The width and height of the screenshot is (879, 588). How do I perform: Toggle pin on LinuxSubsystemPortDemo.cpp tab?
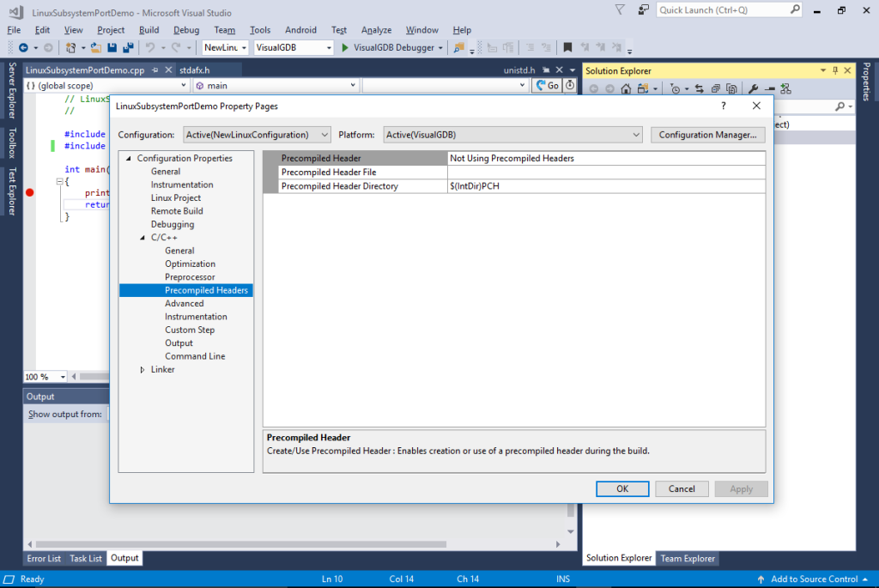point(155,70)
